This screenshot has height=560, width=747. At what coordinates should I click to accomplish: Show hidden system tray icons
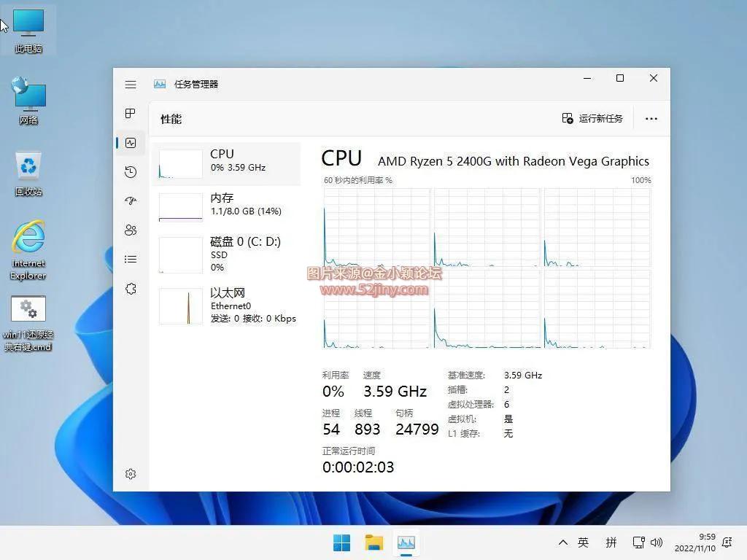pyautogui.click(x=562, y=542)
